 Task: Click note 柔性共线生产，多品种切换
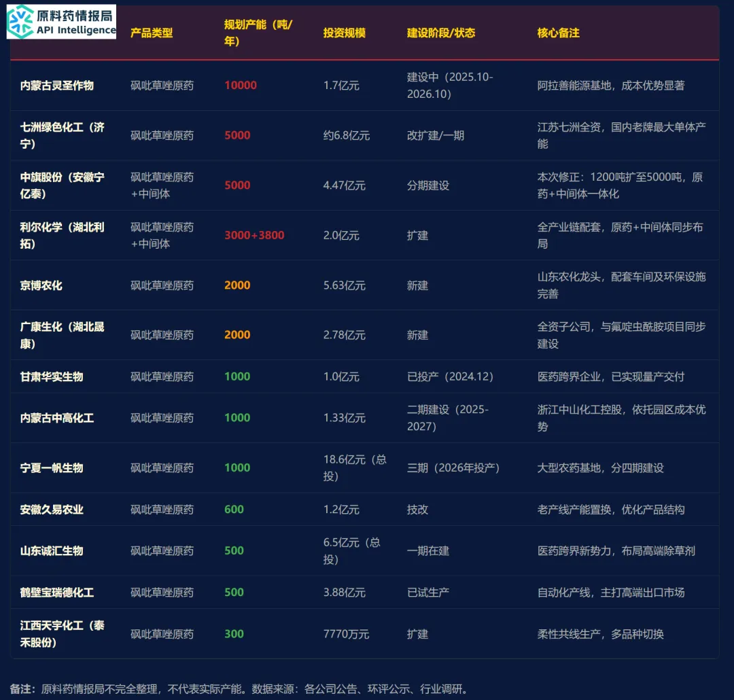(600, 634)
